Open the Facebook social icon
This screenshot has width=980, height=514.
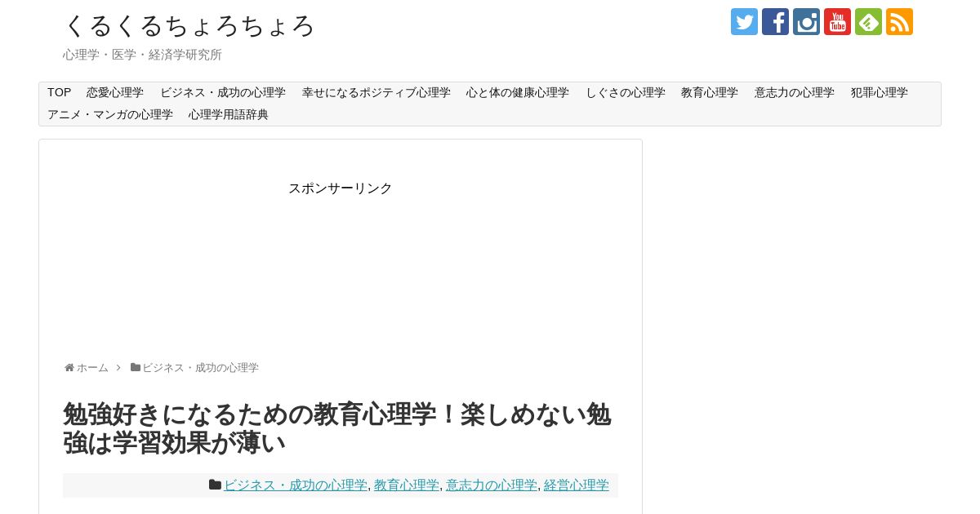(775, 22)
